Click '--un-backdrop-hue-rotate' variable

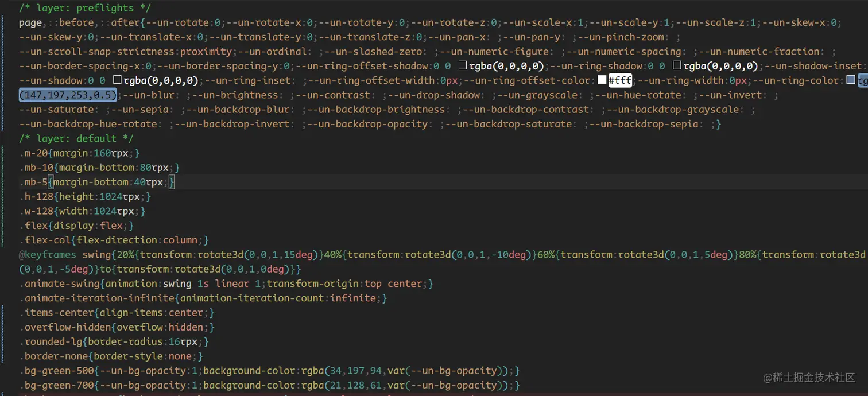[x=88, y=124]
